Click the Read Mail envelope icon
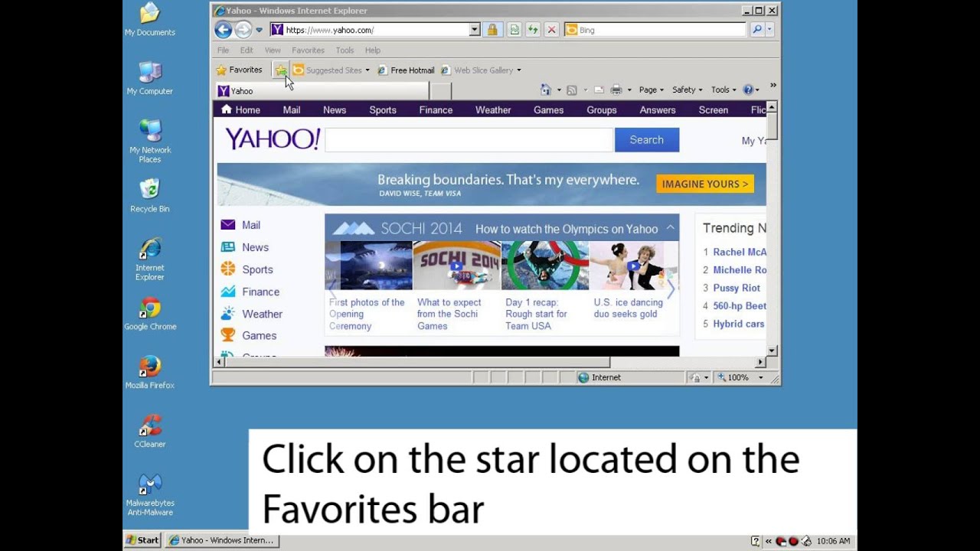 coord(599,90)
